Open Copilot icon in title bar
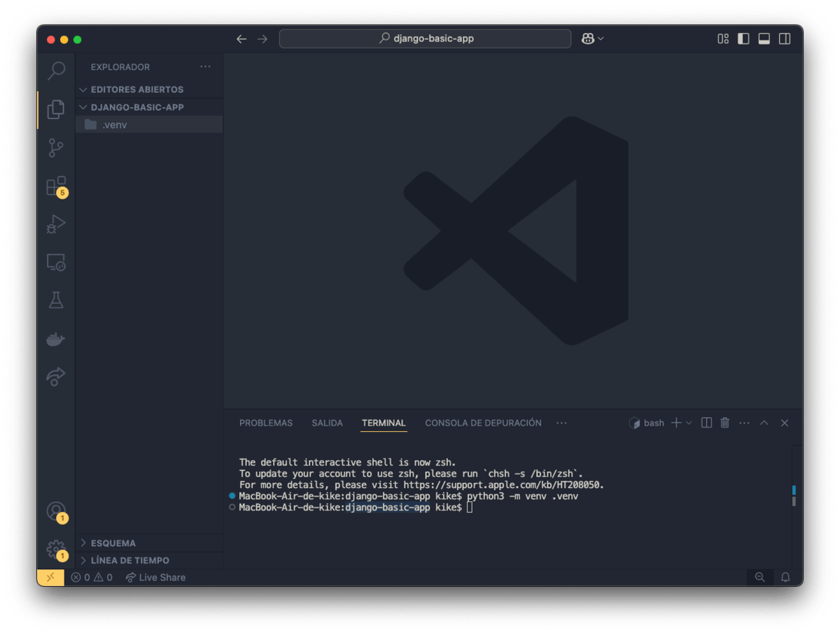 tap(588, 39)
